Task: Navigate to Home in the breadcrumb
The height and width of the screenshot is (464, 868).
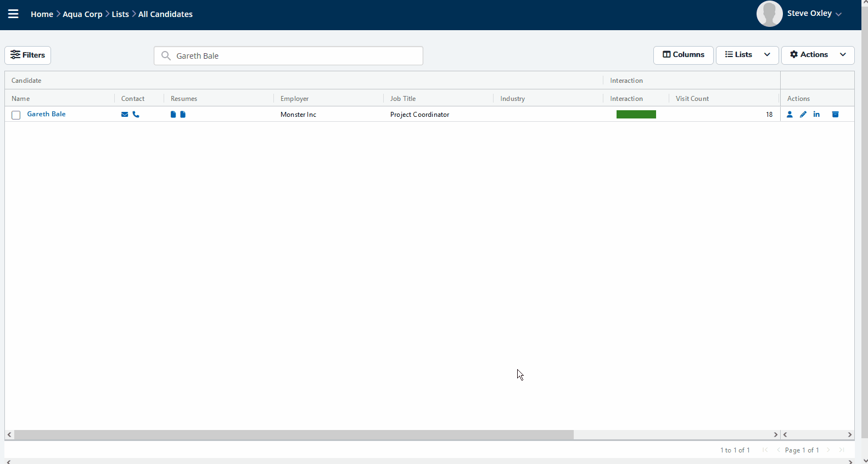Action: point(42,14)
